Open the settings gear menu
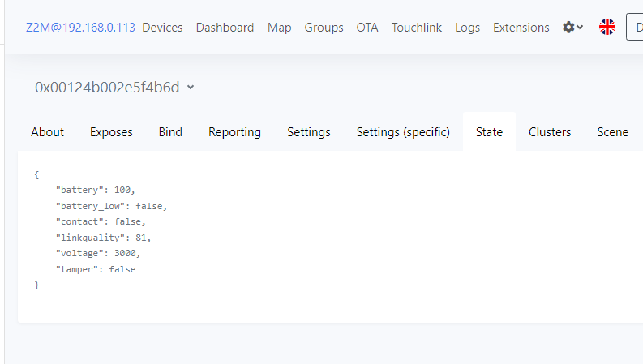643x364 pixels. pos(572,28)
